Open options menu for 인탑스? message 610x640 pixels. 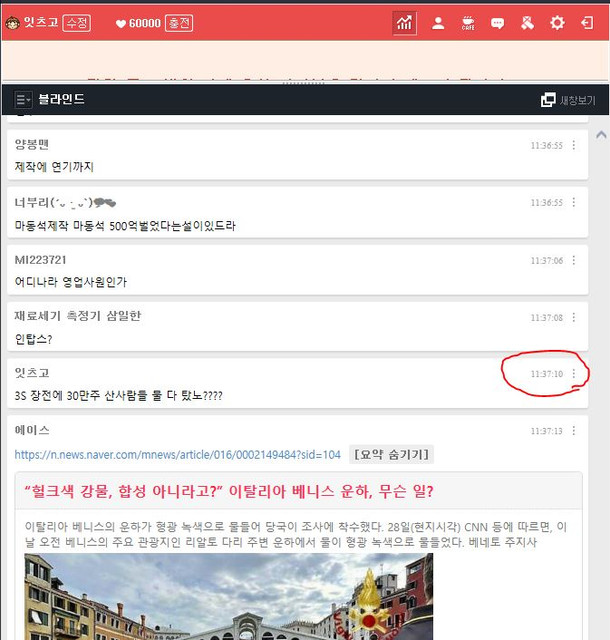pos(574,317)
